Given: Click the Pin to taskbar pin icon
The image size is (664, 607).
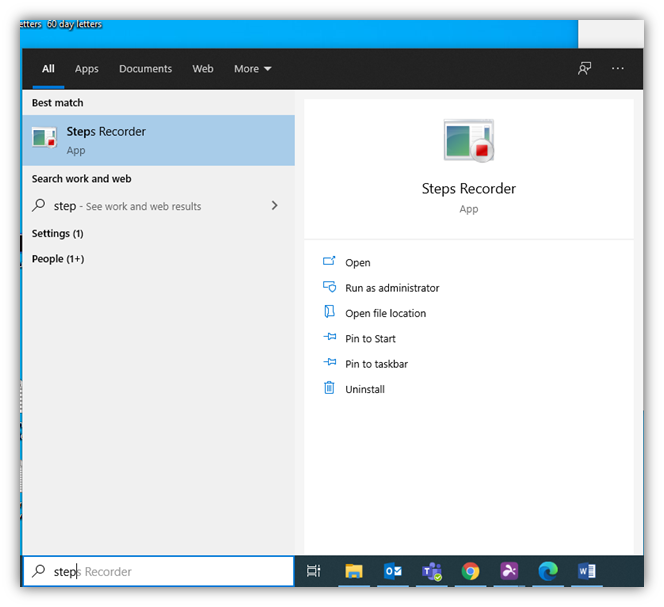Looking at the screenshot, I should pyautogui.click(x=329, y=363).
